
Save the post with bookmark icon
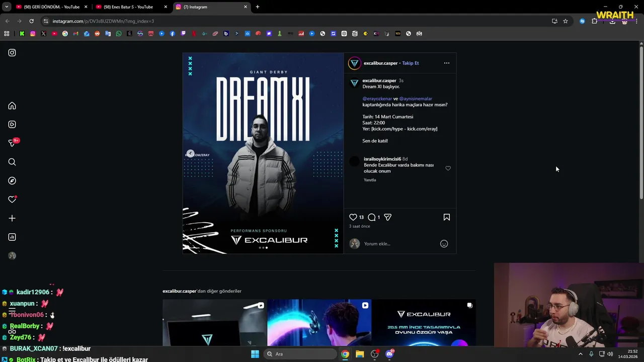click(x=447, y=217)
